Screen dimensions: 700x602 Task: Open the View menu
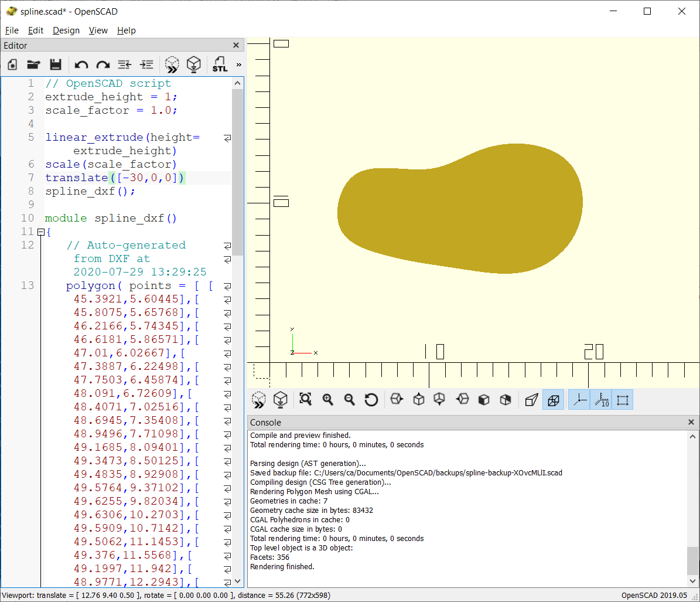coord(98,30)
